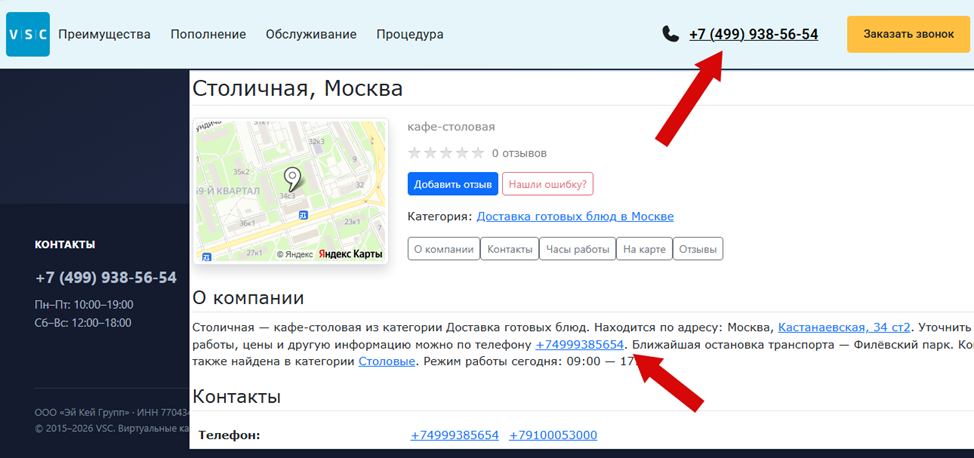Click the Сб–Вс: 12:00–18:00 hours text
Viewport: 974px width, 458px height.
(x=83, y=323)
